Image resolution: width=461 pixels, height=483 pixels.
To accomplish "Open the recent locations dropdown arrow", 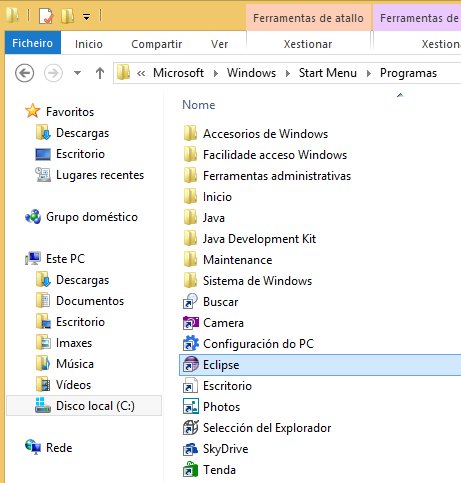I will click(77, 73).
